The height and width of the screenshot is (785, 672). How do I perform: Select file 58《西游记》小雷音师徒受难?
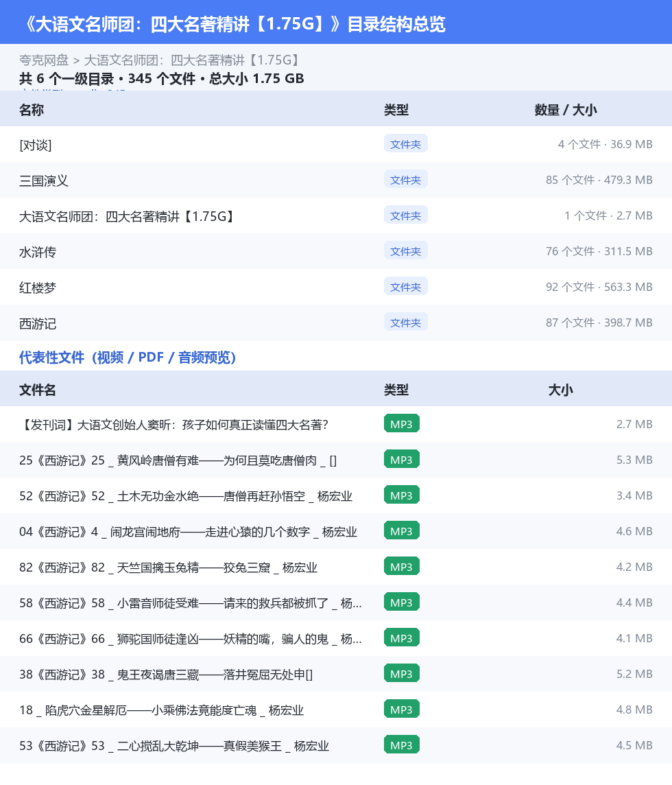pos(190,603)
